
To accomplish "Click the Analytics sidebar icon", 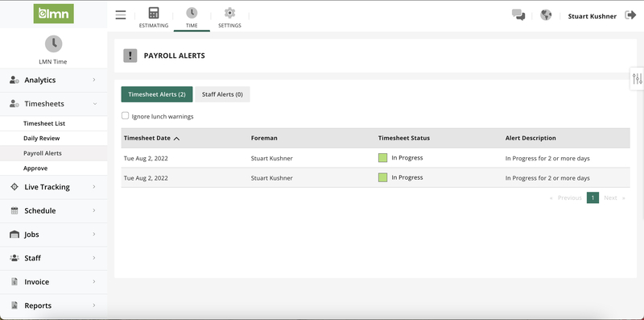I will pyautogui.click(x=14, y=80).
